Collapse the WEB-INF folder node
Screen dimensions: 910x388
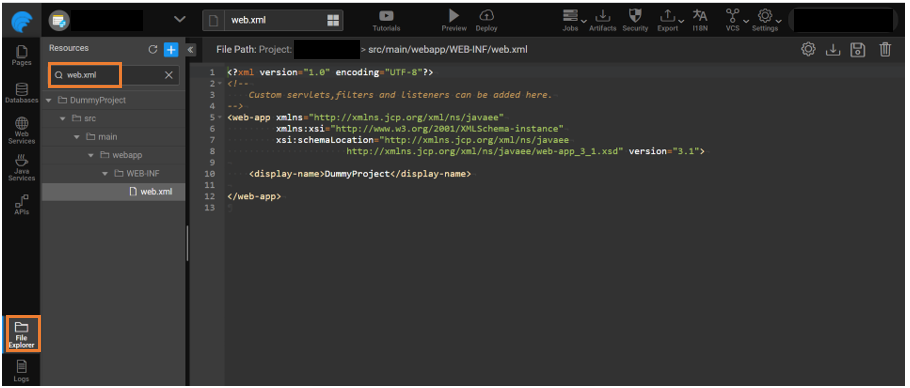pyautogui.click(x=104, y=173)
